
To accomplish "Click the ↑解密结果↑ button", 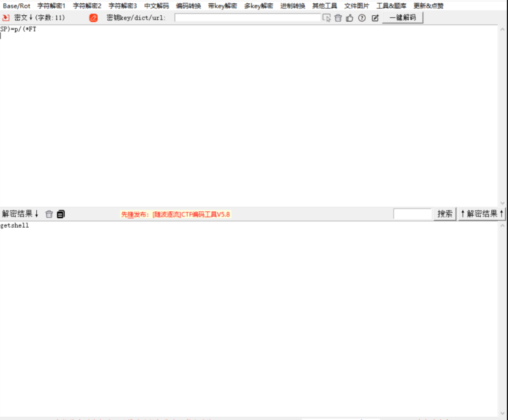I will [x=483, y=214].
